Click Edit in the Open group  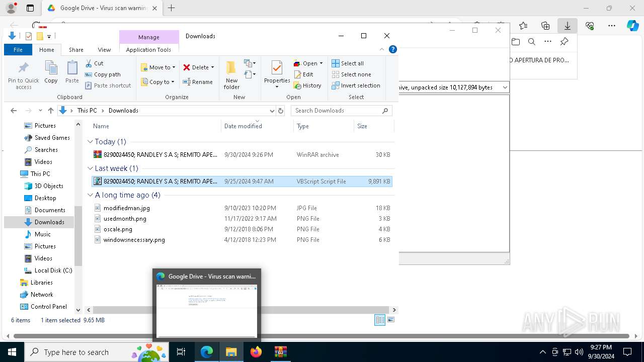coord(303,74)
